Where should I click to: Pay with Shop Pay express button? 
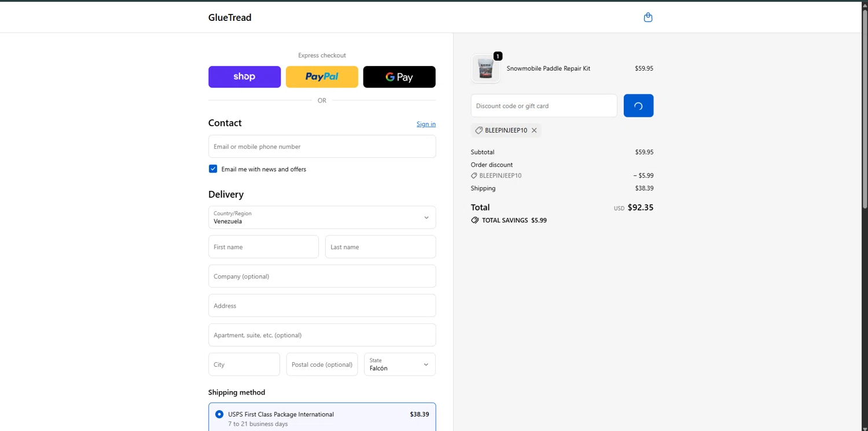[x=244, y=77]
